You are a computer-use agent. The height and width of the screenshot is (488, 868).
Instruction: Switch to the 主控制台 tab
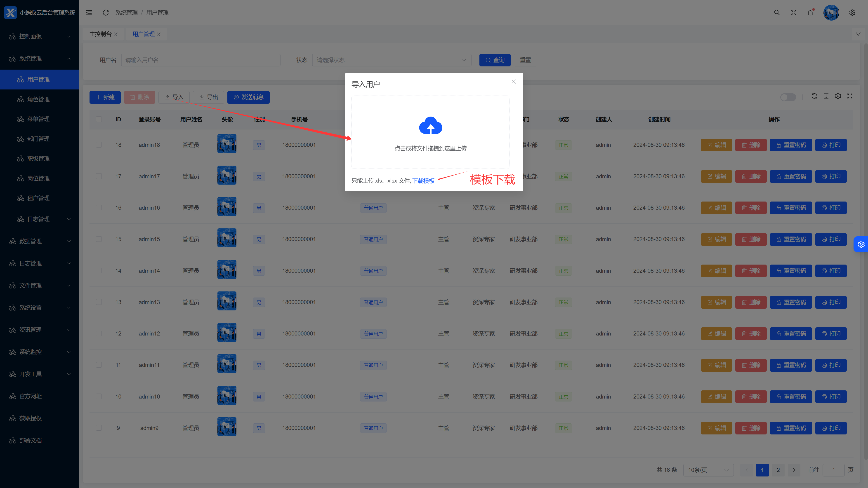pos(100,34)
